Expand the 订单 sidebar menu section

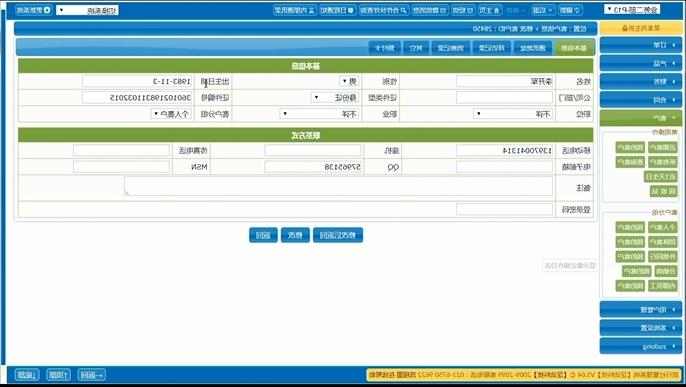(x=640, y=45)
